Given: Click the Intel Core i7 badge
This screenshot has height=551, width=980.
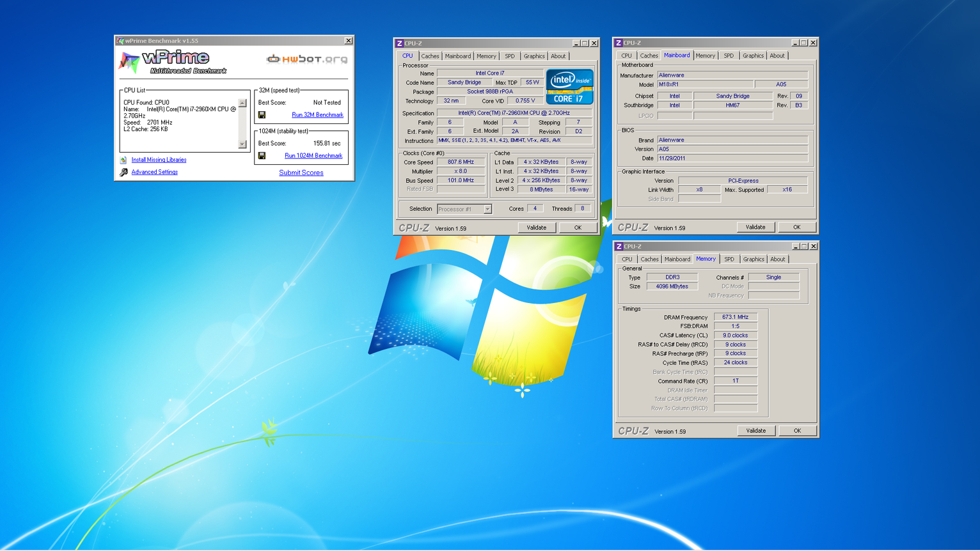Looking at the screenshot, I should point(569,87).
